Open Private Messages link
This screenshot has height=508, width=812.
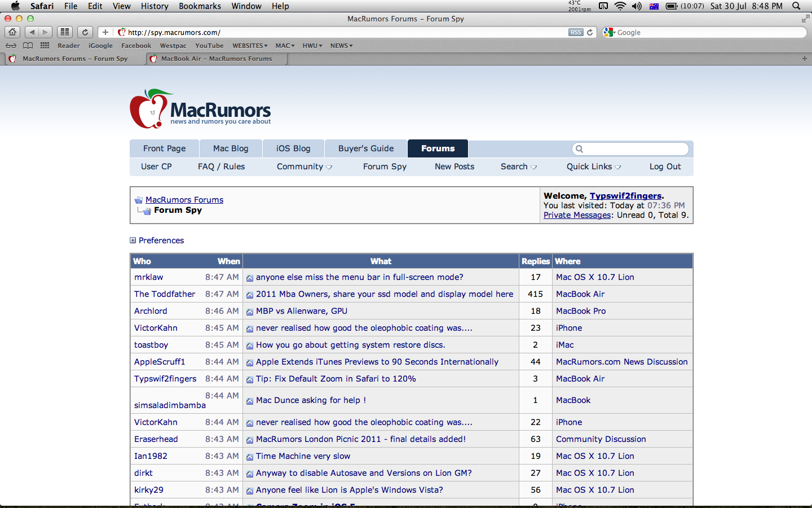577,215
